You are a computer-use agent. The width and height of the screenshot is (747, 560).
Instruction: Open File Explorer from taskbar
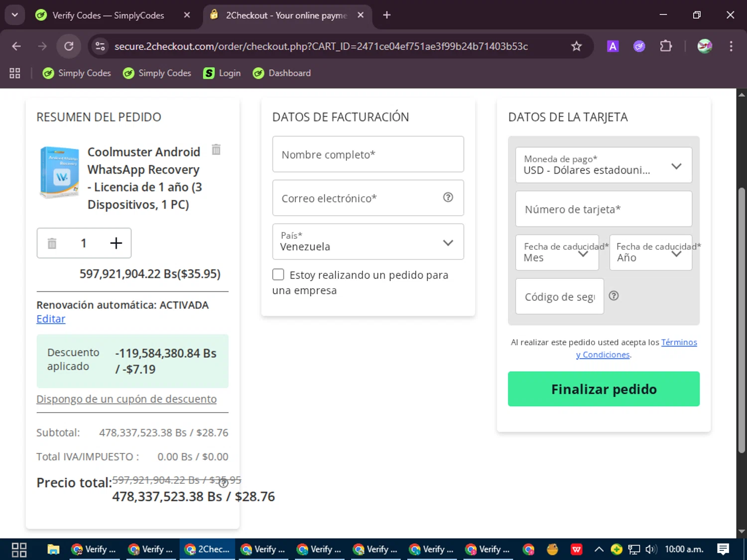click(53, 550)
